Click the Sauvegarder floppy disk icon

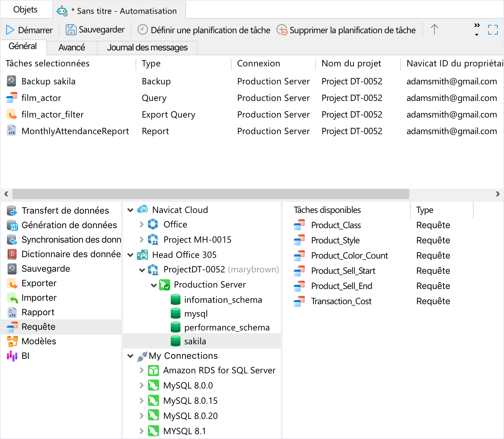tap(71, 30)
